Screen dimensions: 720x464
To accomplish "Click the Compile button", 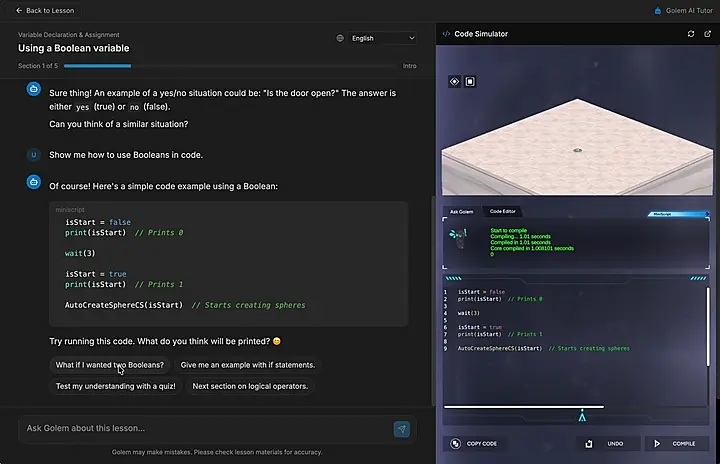I will point(676,444).
